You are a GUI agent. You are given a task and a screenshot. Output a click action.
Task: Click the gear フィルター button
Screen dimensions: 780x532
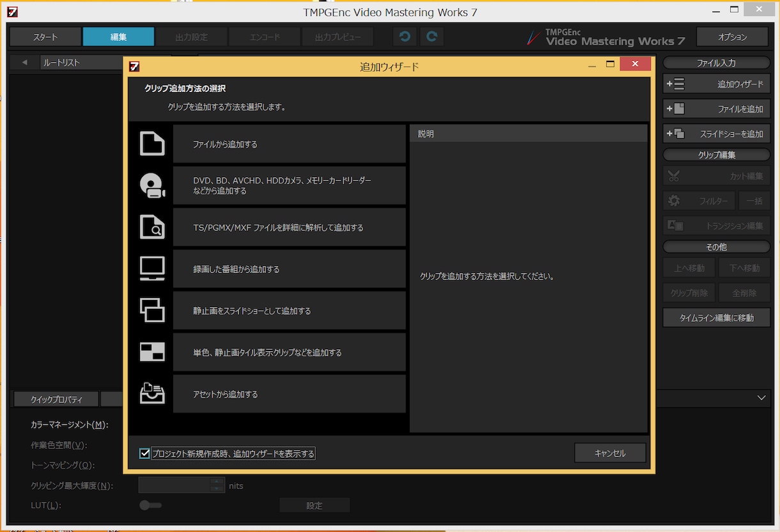click(699, 201)
